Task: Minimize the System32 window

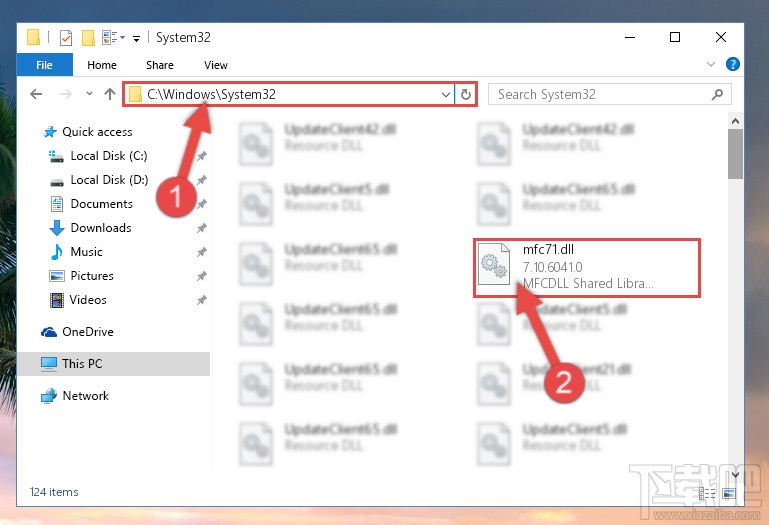Action: (x=630, y=37)
